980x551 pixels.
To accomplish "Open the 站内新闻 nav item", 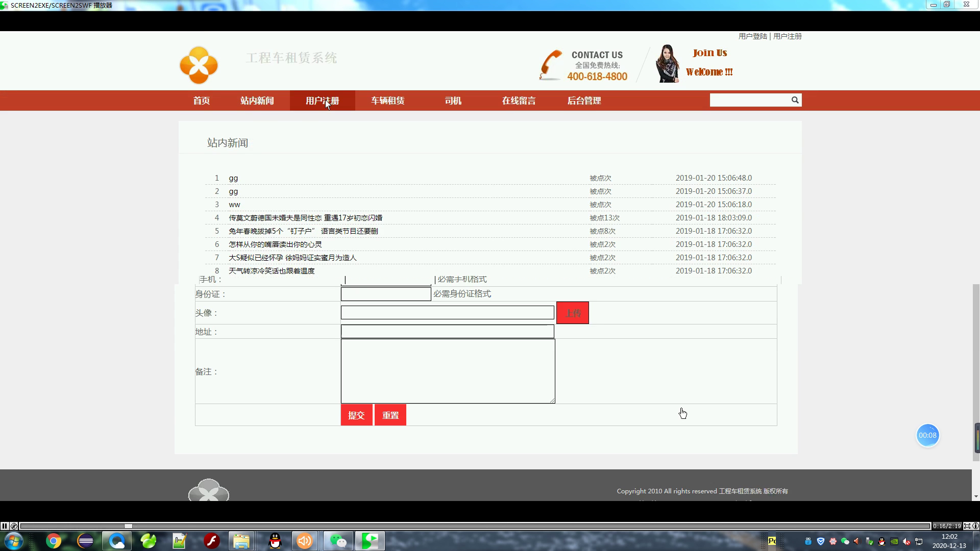I will 257,101.
